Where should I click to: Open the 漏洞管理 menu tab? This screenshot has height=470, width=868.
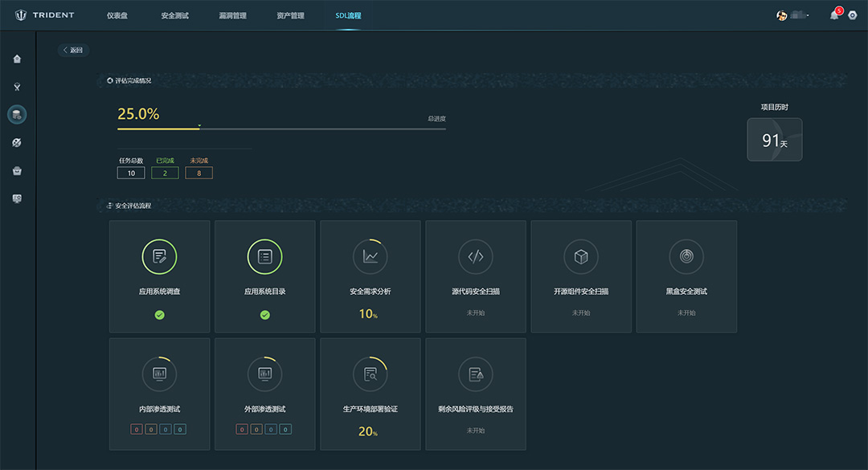232,15
